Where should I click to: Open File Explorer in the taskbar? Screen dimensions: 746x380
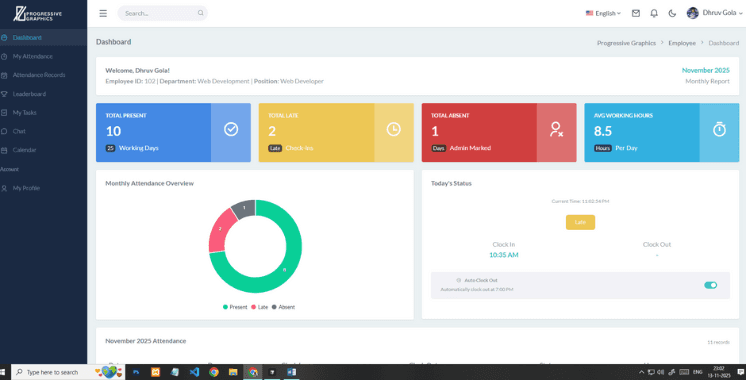(233, 372)
